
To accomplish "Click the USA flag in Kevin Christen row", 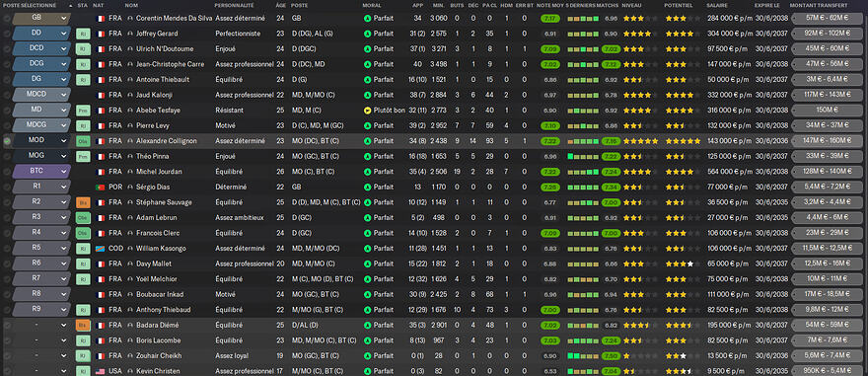I will tap(101, 371).
